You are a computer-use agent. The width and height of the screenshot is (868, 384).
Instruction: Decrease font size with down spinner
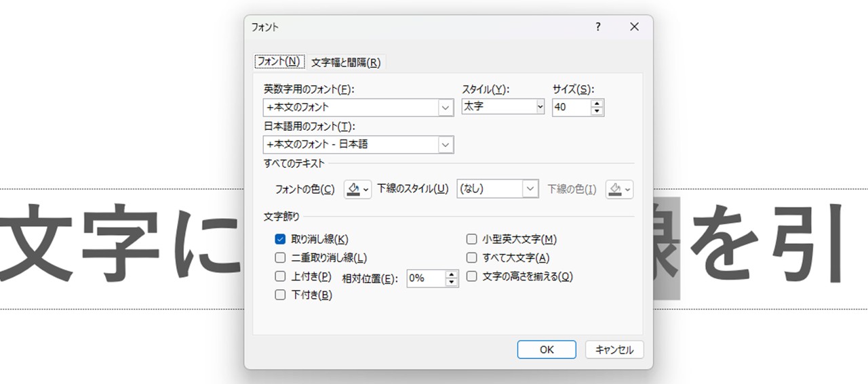[x=597, y=112]
